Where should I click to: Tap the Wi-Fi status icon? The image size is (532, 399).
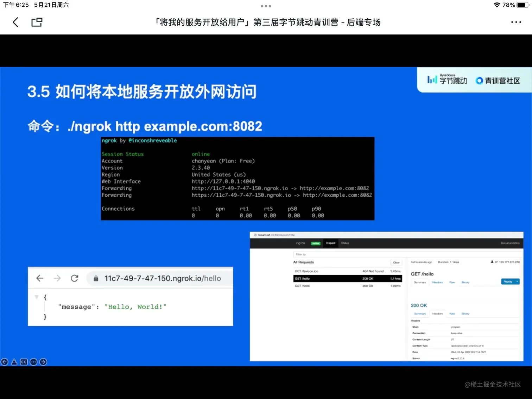pyautogui.click(x=497, y=5)
